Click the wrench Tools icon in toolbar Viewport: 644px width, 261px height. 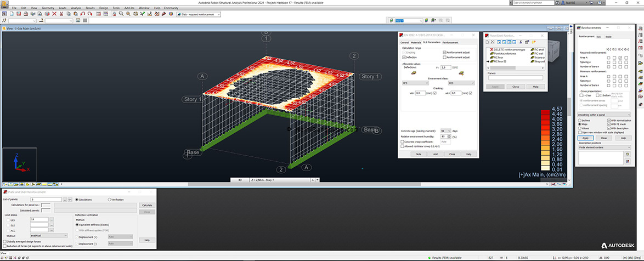coord(163,14)
